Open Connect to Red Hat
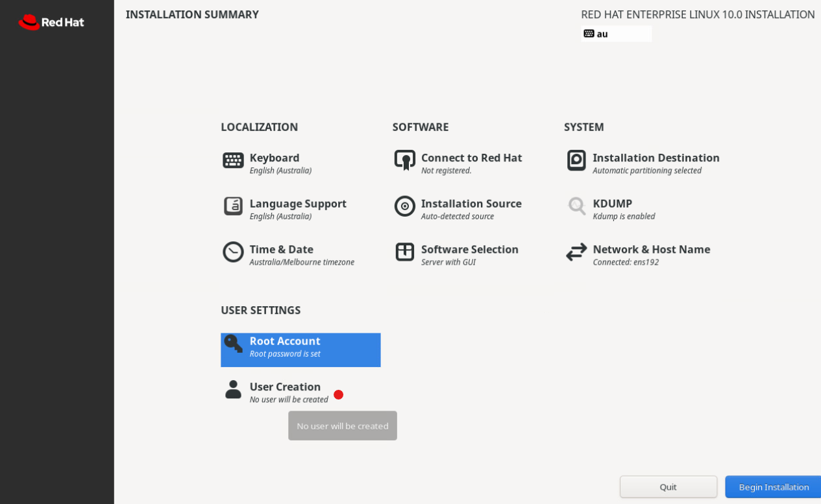The image size is (821, 504). (x=472, y=163)
